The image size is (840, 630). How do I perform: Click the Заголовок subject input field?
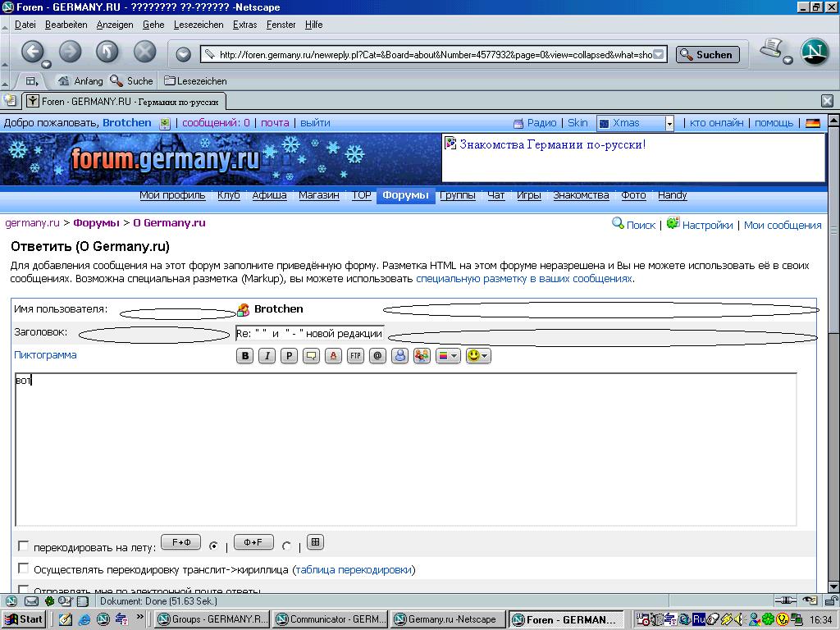pos(309,333)
